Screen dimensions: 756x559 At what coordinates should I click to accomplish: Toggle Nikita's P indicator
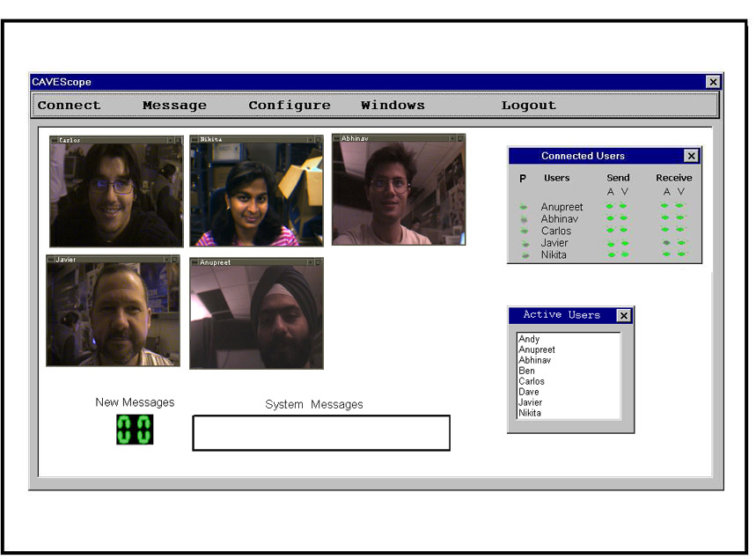[525, 255]
